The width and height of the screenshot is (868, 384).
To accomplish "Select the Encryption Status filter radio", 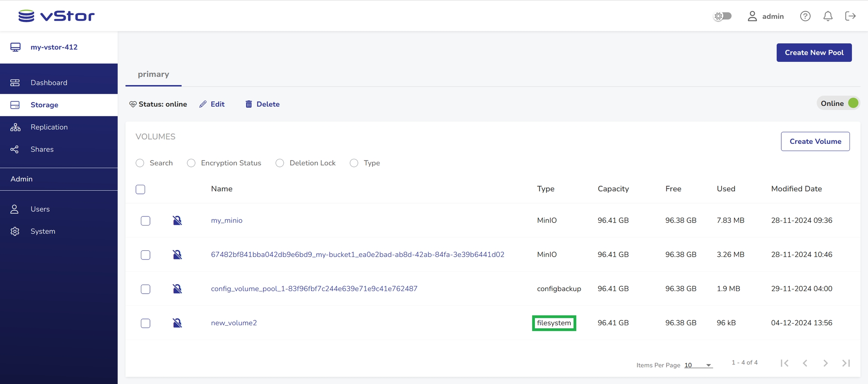I will tap(191, 163).
